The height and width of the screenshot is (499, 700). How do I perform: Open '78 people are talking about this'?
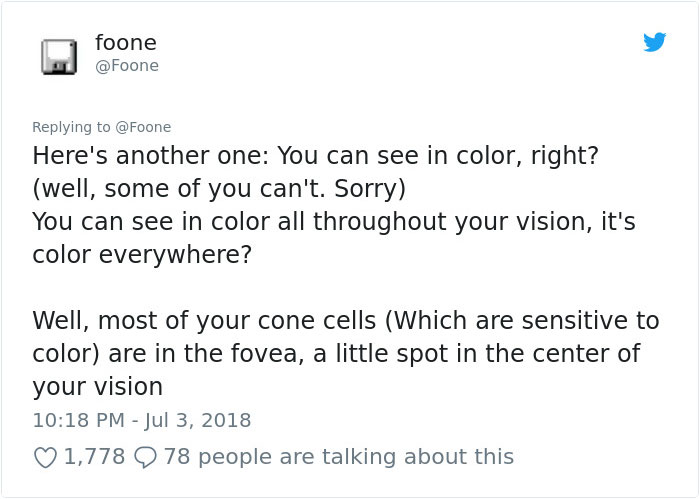pos(338,457)
